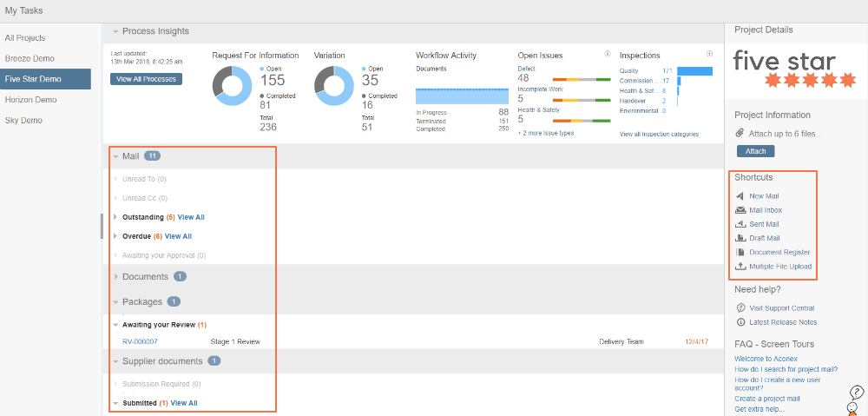Click the Open Issues info icon
This screenshot has width=868, height=416.
(x=607, y=54)
